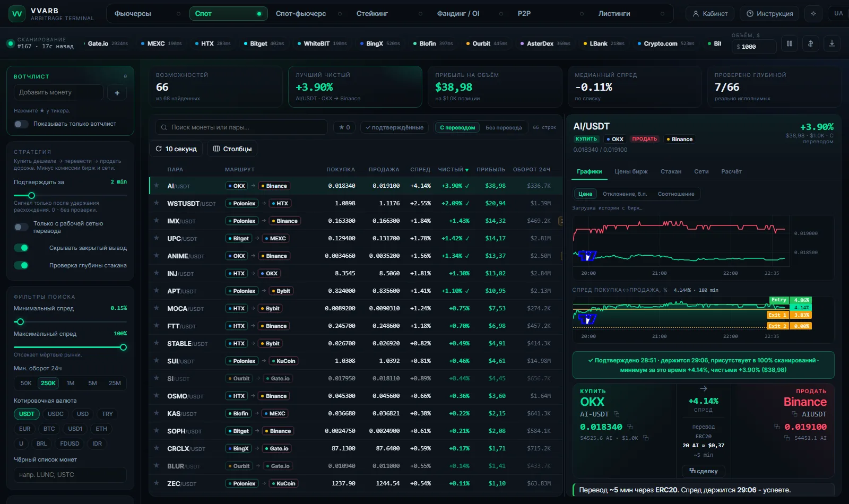Select the 'Без перевода' filter button
Screen dimensions: 849x504
coord(504,127)
